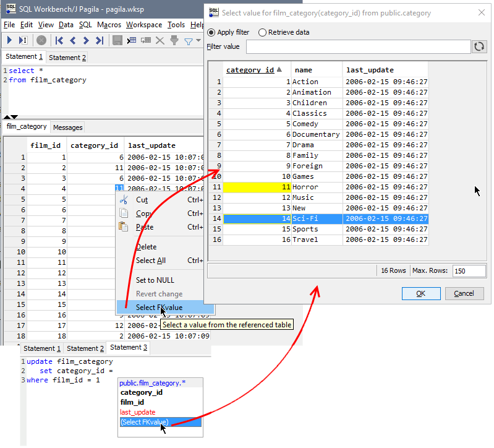This screenshot has width=494, height=448.
Task: Open the Workspace menu
Action: point(144,25)
